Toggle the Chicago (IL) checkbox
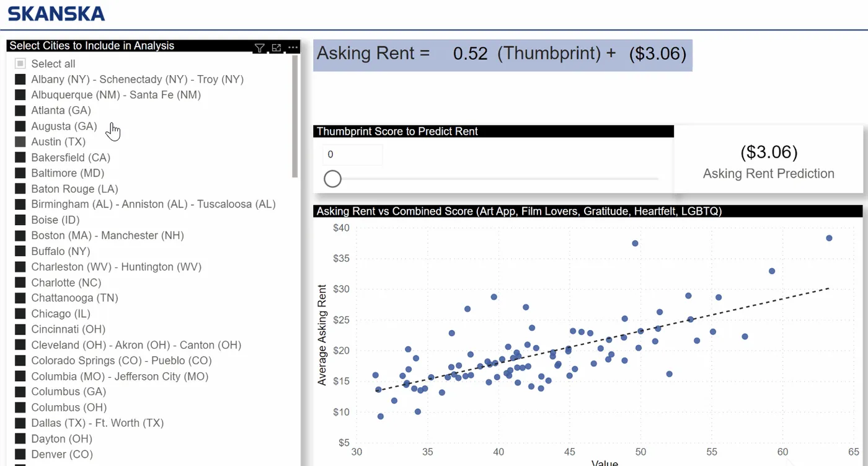The image size is (868, 466). point(20,313)
